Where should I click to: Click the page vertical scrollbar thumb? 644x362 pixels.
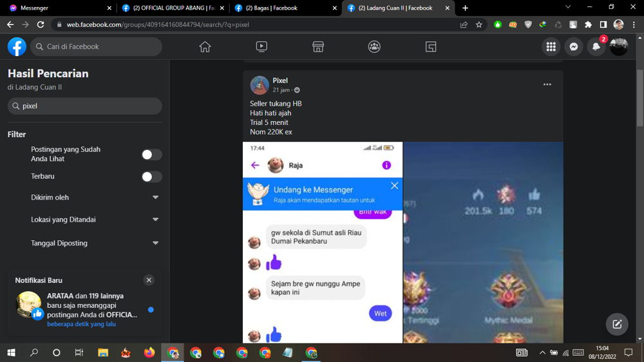(x=640, y=98)
